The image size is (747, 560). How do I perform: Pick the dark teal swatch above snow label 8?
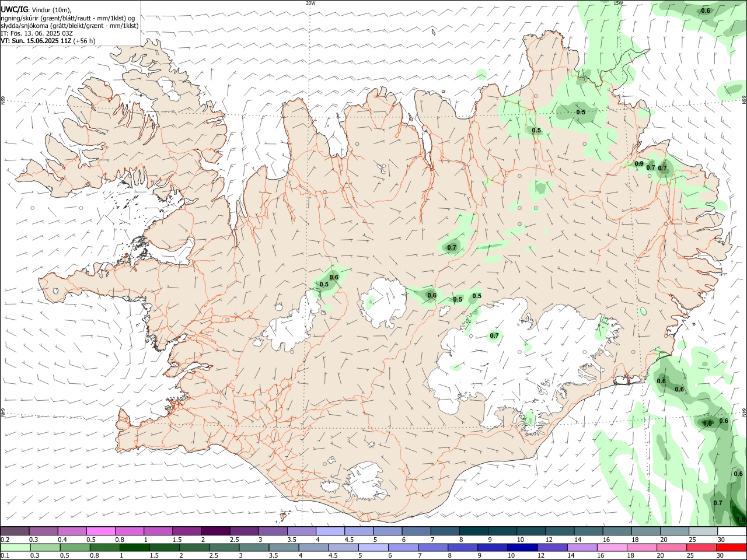click(473, 531)
